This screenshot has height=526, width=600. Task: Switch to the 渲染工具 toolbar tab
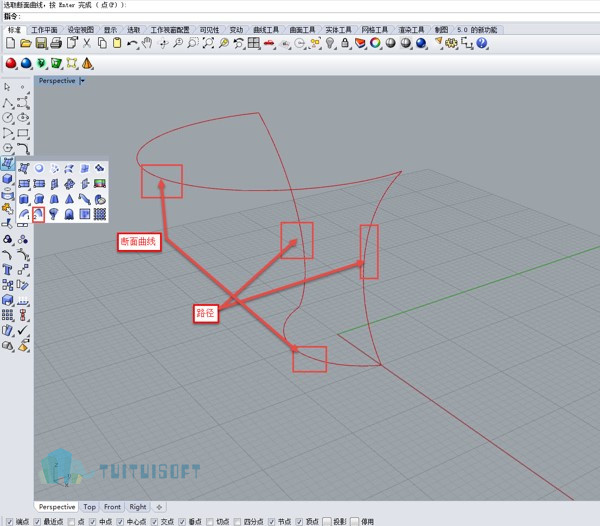coord(411,29)
